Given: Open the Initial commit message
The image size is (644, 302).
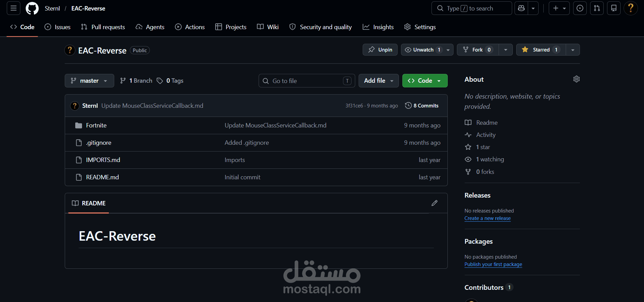Looking at the screenshot, I should [242, 177].
